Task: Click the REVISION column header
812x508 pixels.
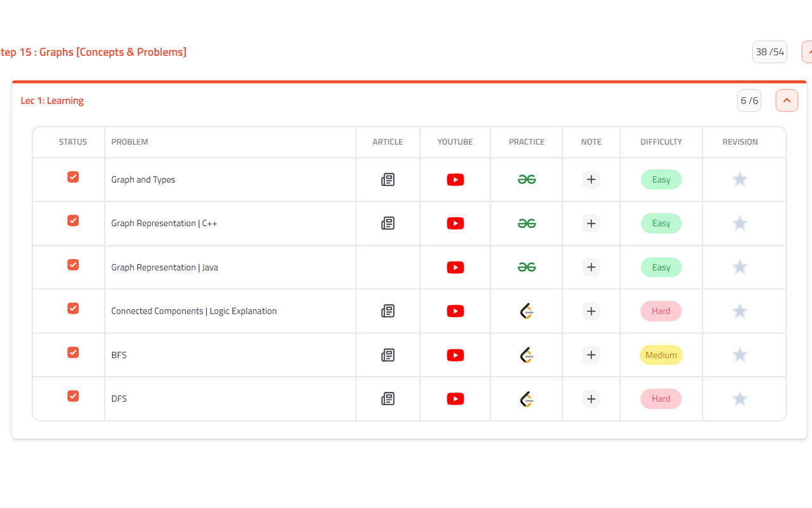Action: pos(740,142)
